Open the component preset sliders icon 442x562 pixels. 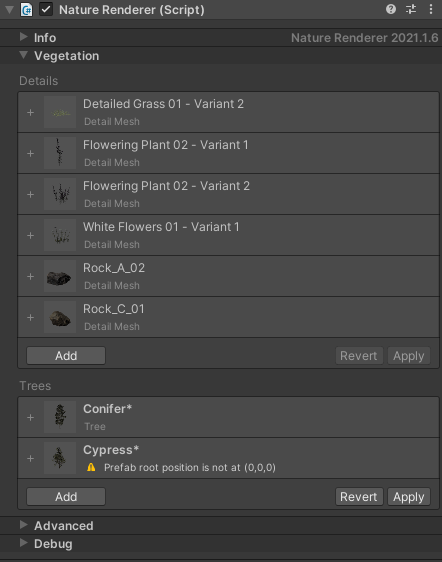pyautogui.click(x=411, y=9)
